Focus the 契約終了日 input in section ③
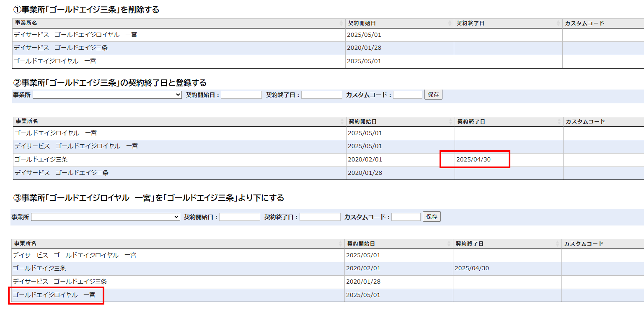The height and width of the screenshot is (310, 644). (320, 217)
